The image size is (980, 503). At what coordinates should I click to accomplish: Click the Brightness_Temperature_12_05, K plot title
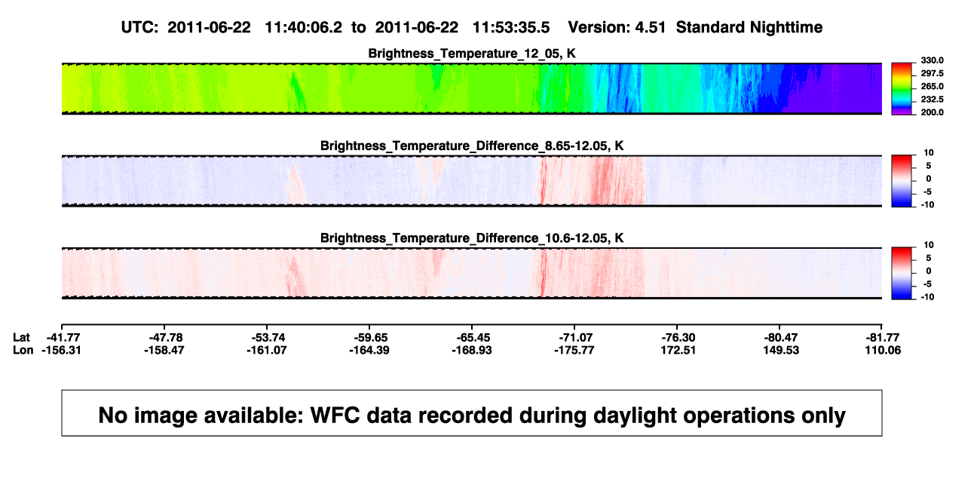tap(472, 54)
